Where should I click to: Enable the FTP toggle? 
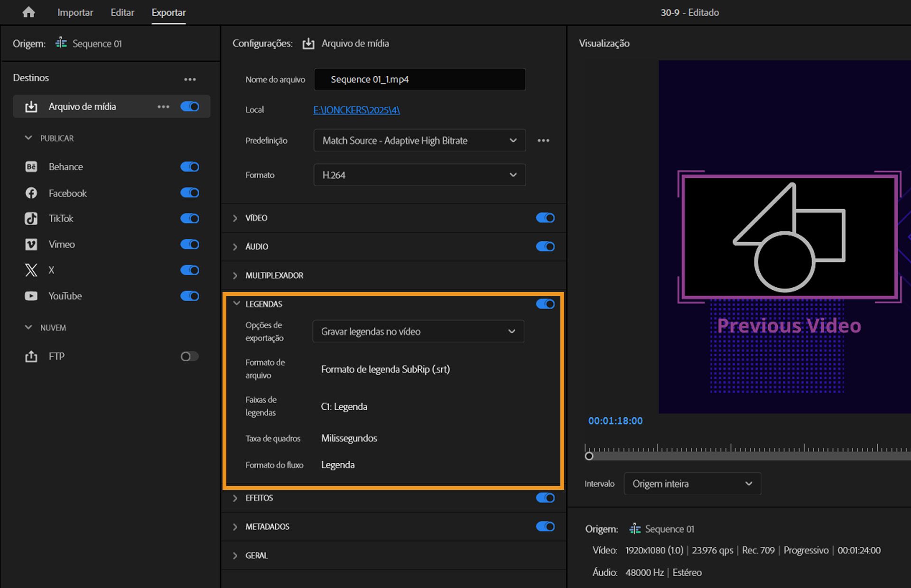coord(189,356)
